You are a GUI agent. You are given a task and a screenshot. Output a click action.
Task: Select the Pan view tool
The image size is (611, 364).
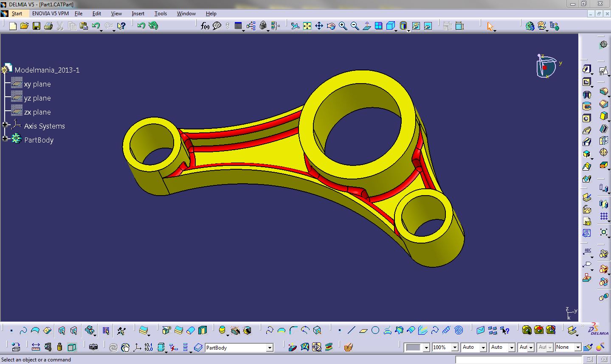click(319, 26)
